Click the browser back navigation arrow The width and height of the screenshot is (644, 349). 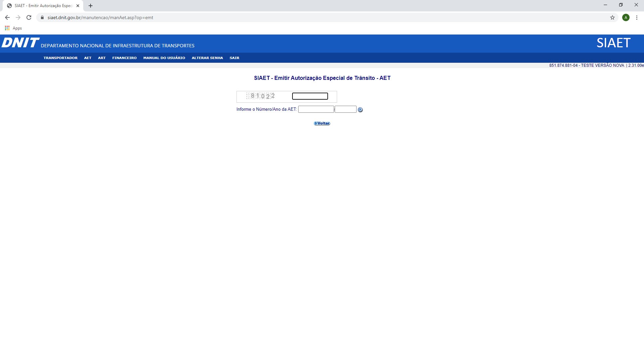7,17
